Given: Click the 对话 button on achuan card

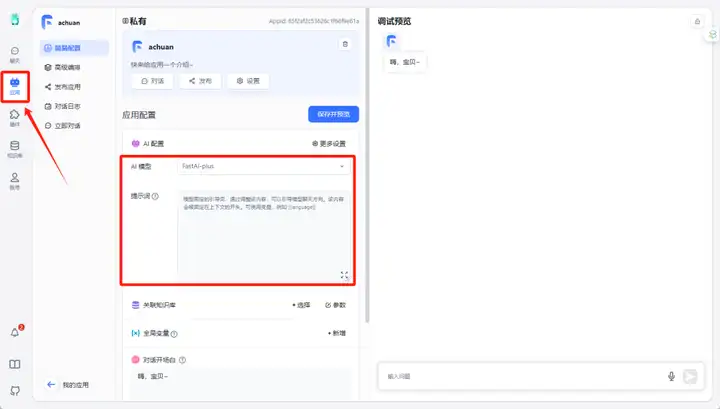Looking at the screenshot, I should point(152,81).
